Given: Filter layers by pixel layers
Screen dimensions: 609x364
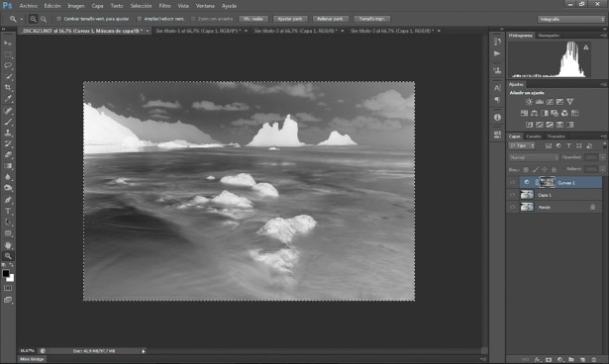Looking at the screenshot, I should pyautogui.click(x=548, y=146).
